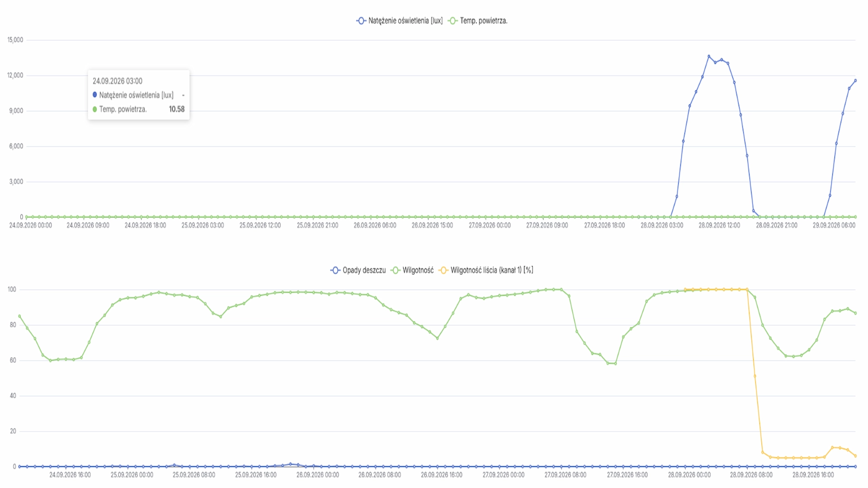Click the 27.09.2026 08:00 lower chart label
Screen dimensions: 868x488
(565, 474)
